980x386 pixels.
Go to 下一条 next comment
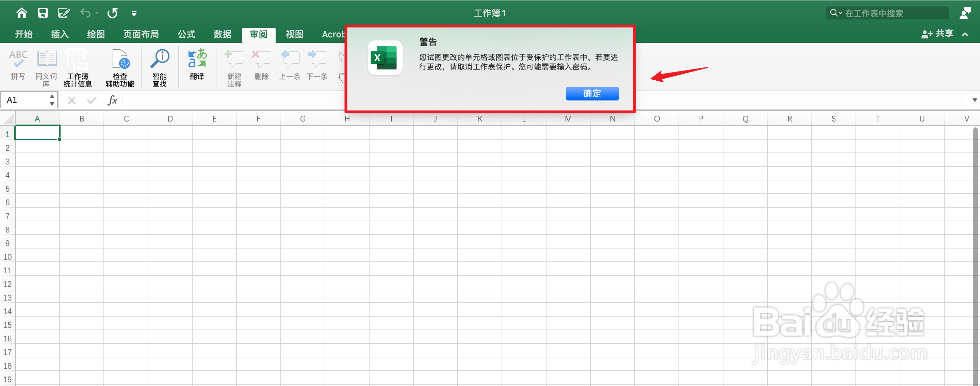(317, 65)
